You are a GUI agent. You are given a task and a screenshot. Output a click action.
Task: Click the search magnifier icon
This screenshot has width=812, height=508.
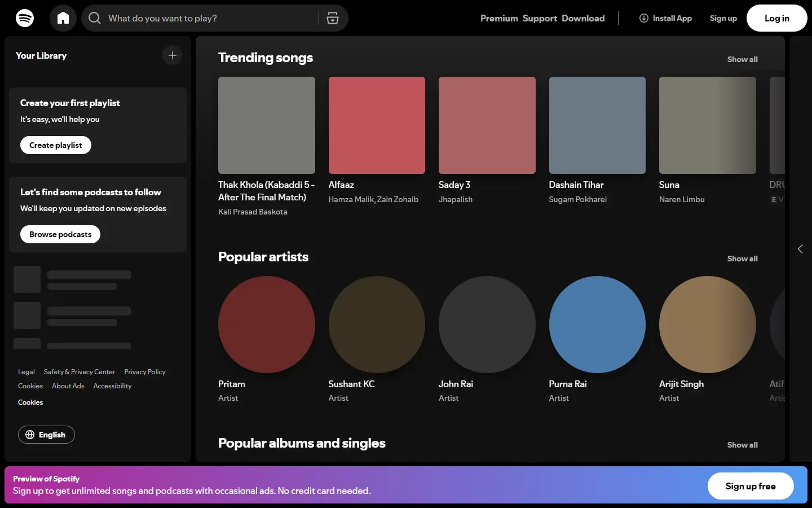point(95,18)
